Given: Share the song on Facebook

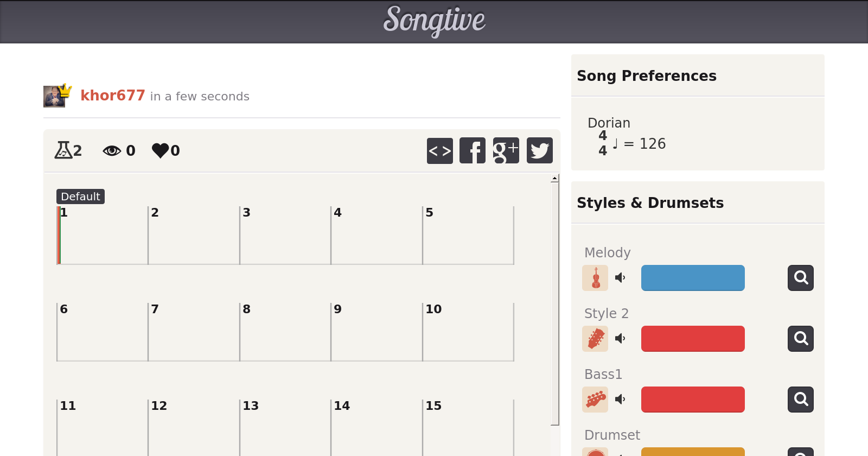Looking at the screenshot, I should pyautogui.click(x=473, y=150).
